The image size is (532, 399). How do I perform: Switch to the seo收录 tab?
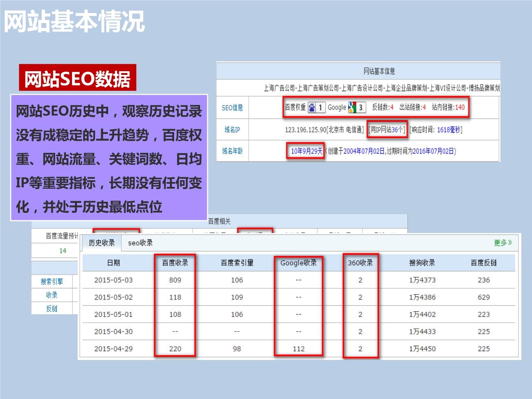tap(140, 243)
